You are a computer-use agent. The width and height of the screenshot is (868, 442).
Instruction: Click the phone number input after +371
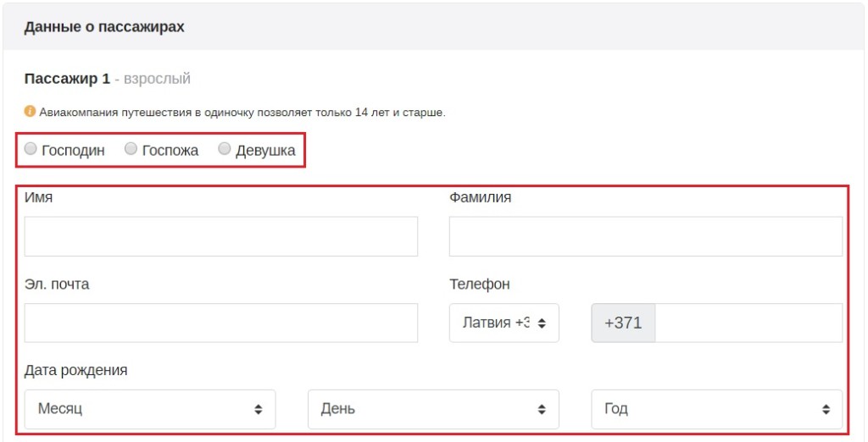click(748, 323)
